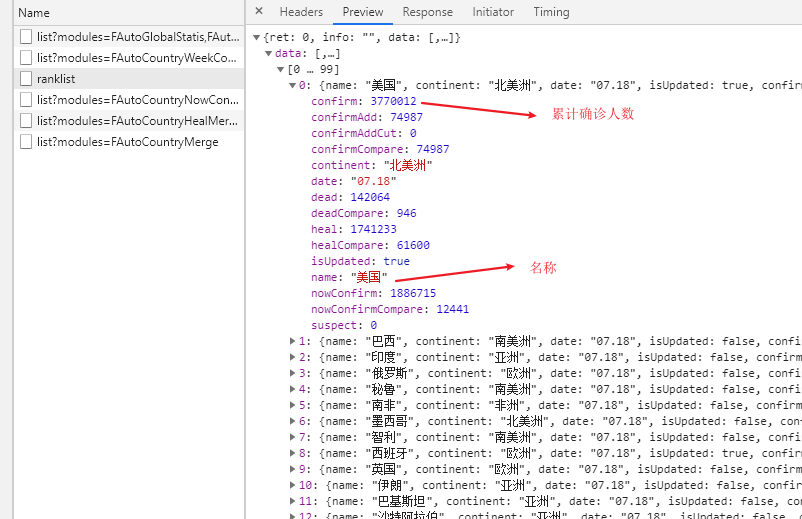Click the continent "北美洲" property line
The width and height of the screenshot is (802, 519).
point(372,165)
